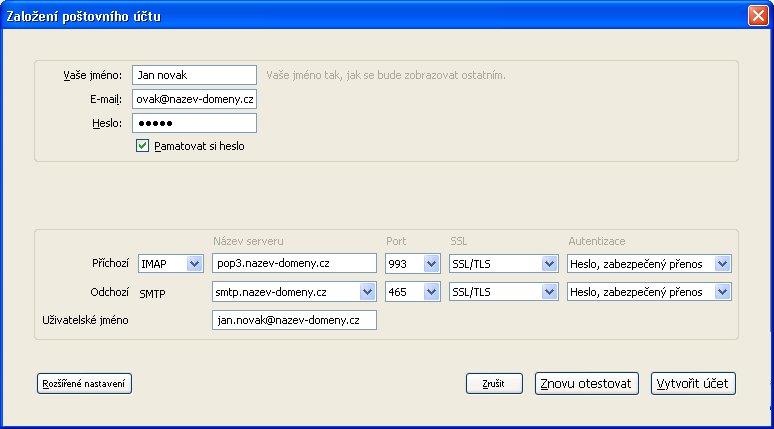The width and height of the screenshot is (774, 429).
Task: Expand the outgoing smtp.nazev-domeny.cz server dropdown
Action: (367, 292)
